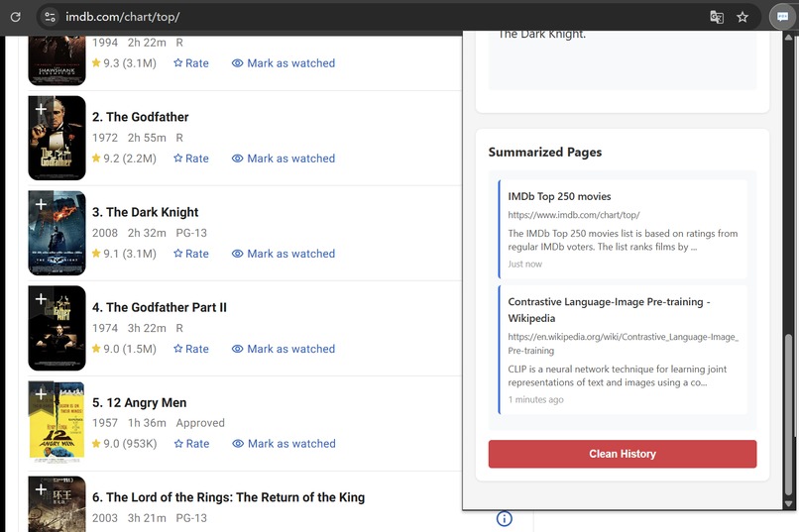Click the 9.0 (1.5M) rating text
This screenshot has width=799, height=532.
pos(124,349)
